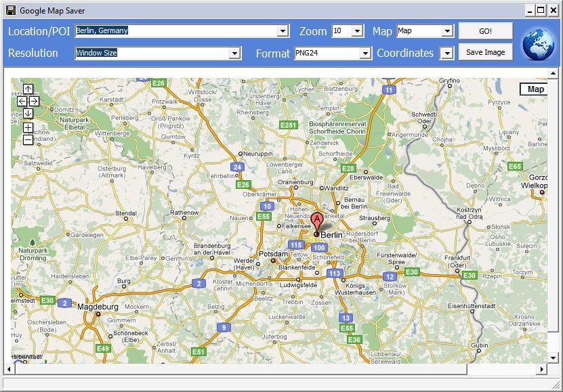Open the Map type dropdown
Viewport: 563px width, 392px height.
pyautogui.click(x=446, y=31)
